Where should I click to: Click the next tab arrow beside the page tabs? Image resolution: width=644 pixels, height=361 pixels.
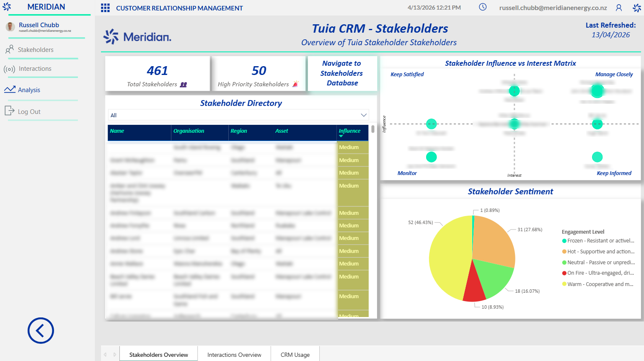(115, 355)
